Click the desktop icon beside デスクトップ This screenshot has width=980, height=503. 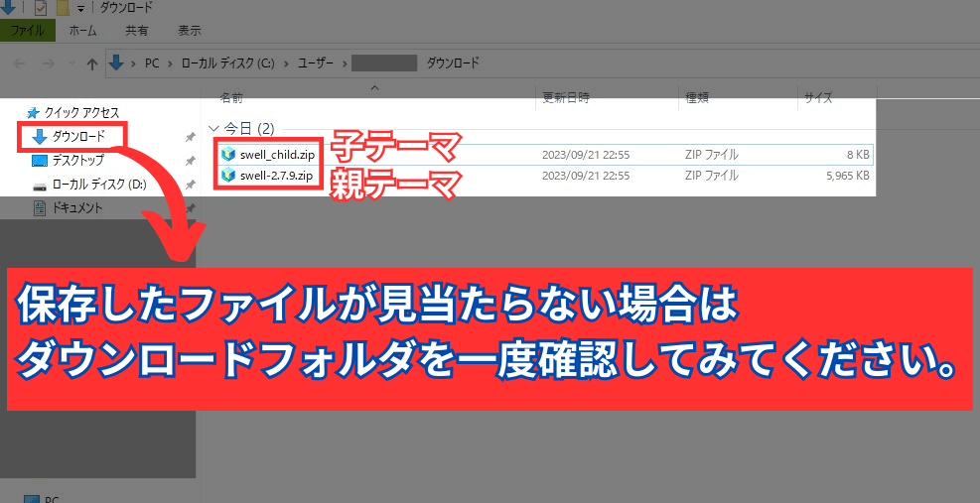click(40, 161)
